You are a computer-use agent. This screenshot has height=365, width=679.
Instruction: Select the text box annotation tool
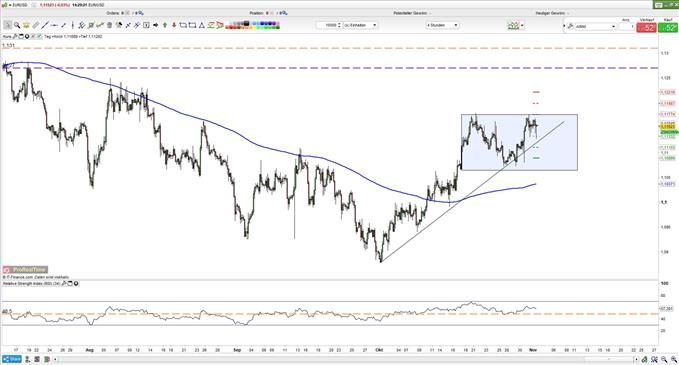click(x=146, y=25)
